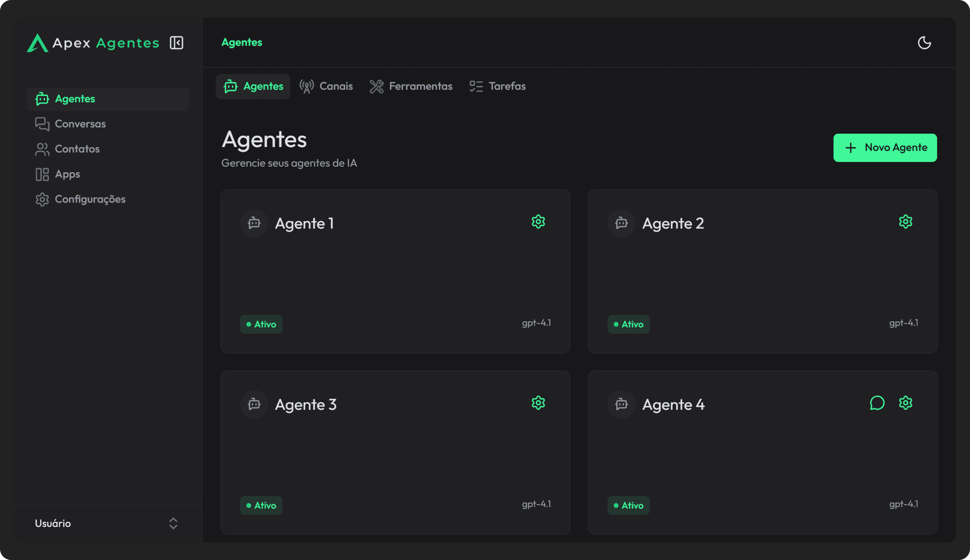Click robot avatar of Agente 1

coord(254,223)
